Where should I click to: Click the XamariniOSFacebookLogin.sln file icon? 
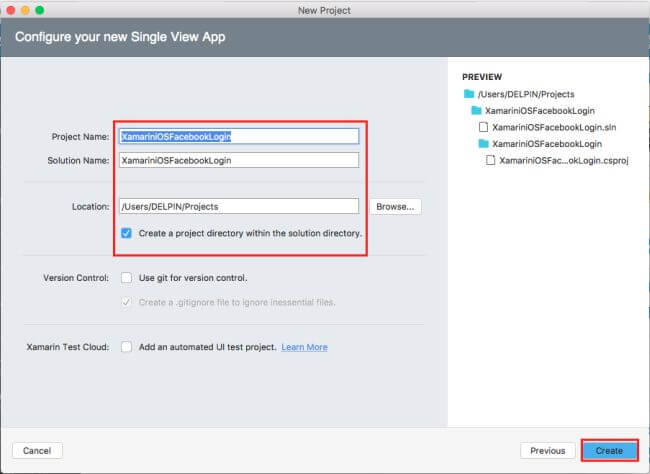(x=485, y=127)
